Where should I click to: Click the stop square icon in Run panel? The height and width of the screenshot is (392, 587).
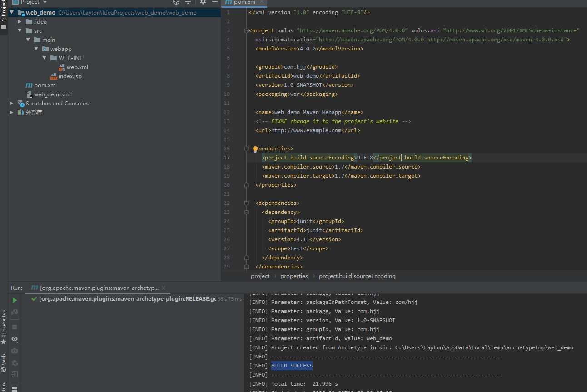coord(15,327)
